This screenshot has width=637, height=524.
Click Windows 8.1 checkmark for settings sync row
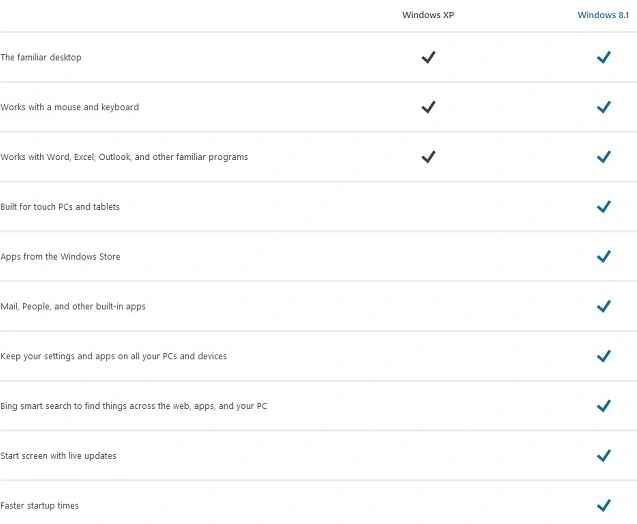(603, 356)
